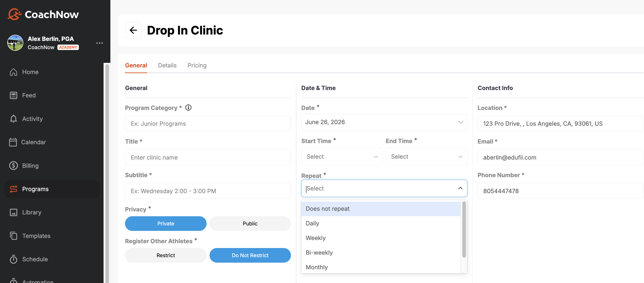Click the Phone Number field
This screenshot has width=644, height=283.
pos(561,191)
